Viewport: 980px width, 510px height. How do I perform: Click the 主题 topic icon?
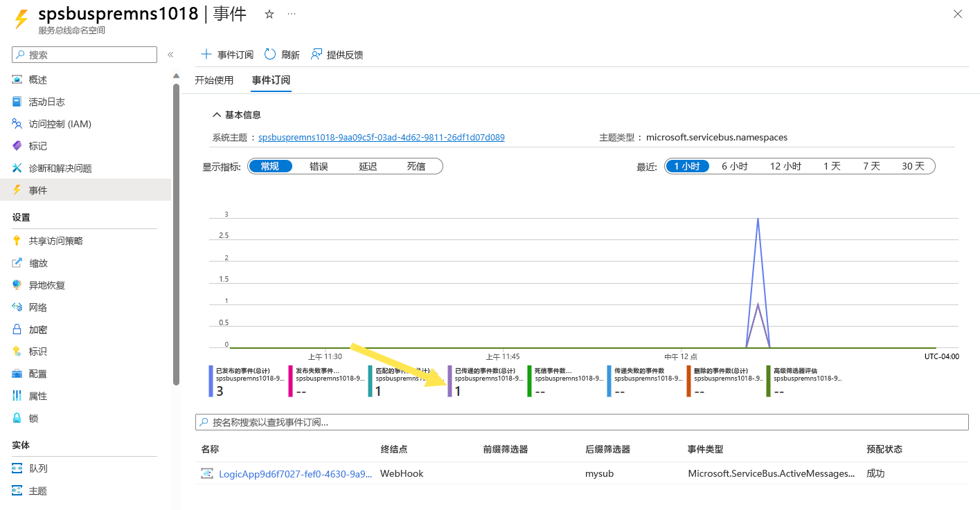17,491
